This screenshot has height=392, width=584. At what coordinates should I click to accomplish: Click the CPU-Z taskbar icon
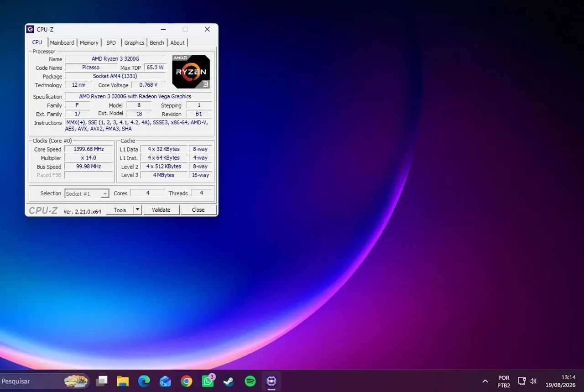(271, 381)
